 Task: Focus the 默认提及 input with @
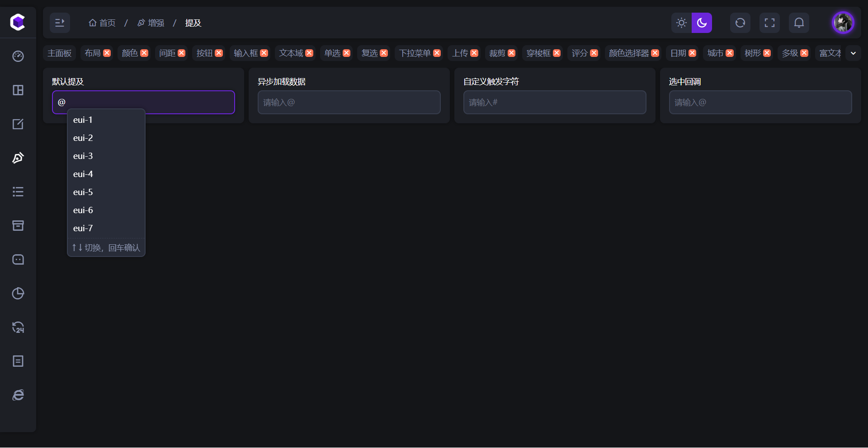(x=143, y=102)
